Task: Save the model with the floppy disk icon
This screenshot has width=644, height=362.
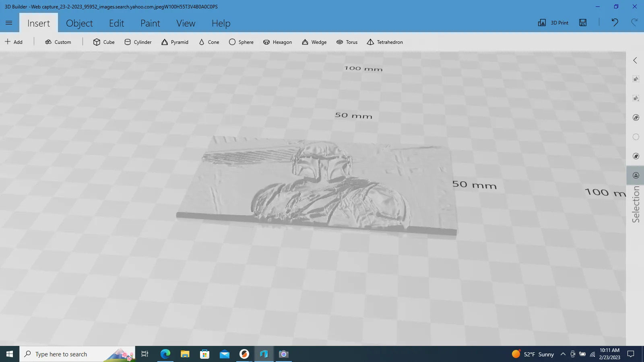Action: pyautogui.click(x=583, y=23)
